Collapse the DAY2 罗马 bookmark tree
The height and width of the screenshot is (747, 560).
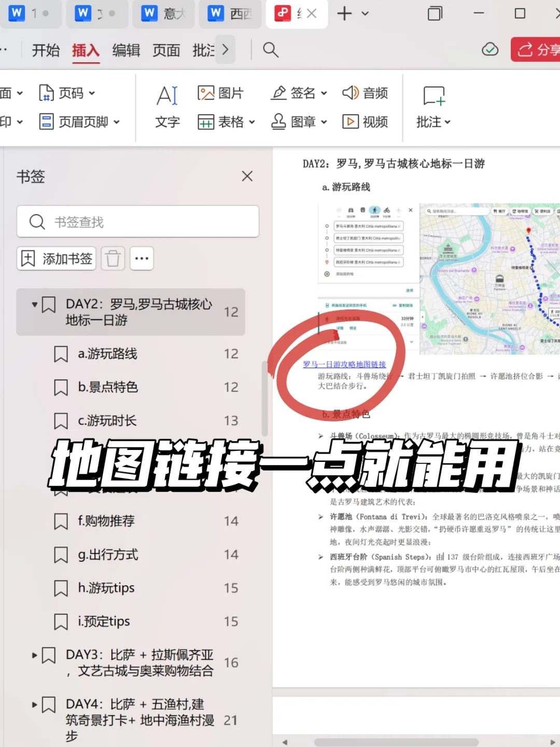click(x=34, y=304)
